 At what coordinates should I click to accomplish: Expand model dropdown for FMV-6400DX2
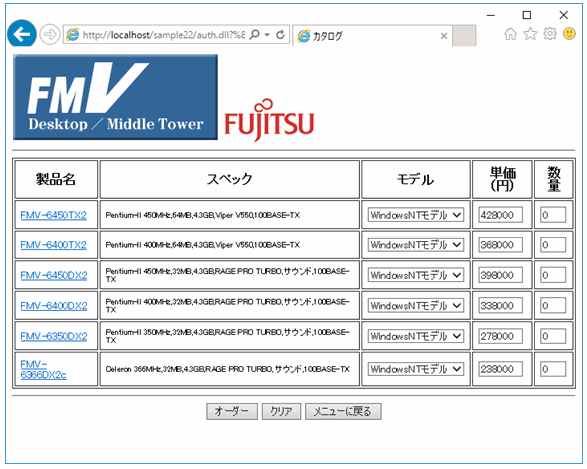(x=416, y=306)
